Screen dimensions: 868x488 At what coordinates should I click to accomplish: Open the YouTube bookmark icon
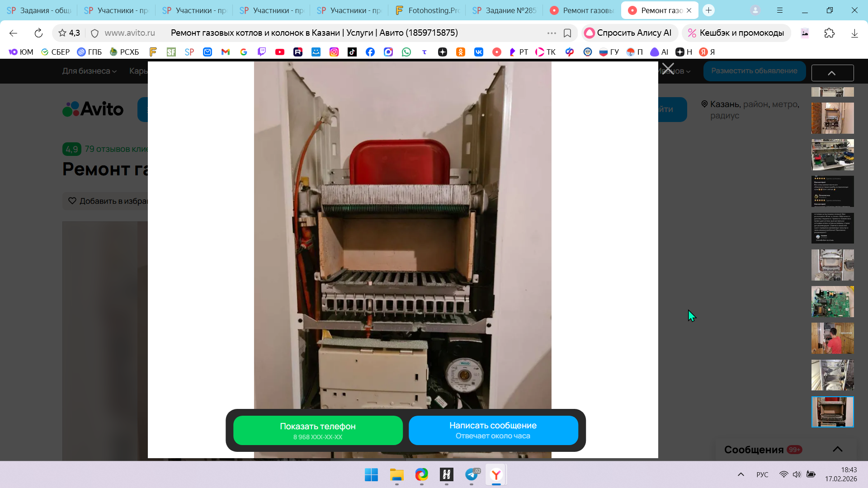tap(280, 52)
